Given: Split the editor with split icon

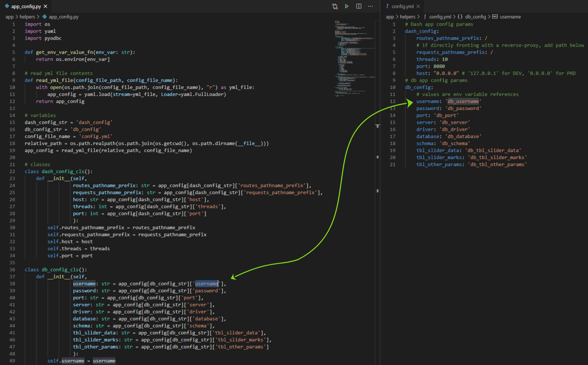Looking at the screenshot, I should pyautogui.click(x=359, y=6).
